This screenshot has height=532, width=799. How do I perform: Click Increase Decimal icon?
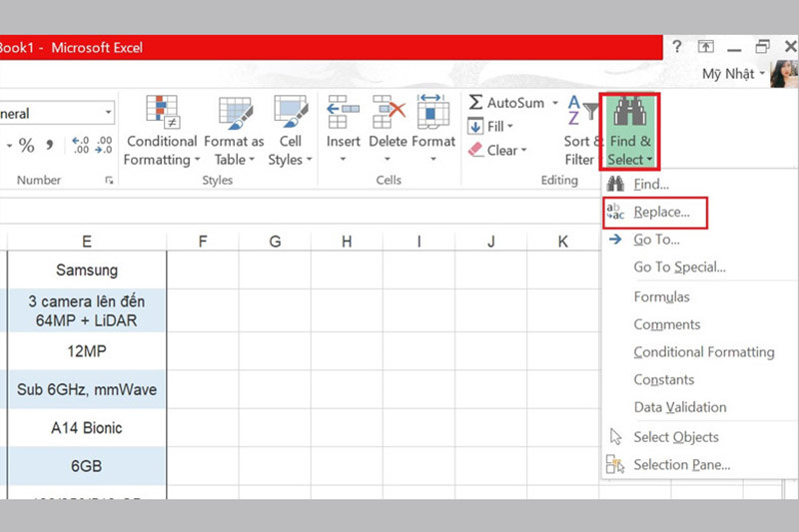pos(81,145)
